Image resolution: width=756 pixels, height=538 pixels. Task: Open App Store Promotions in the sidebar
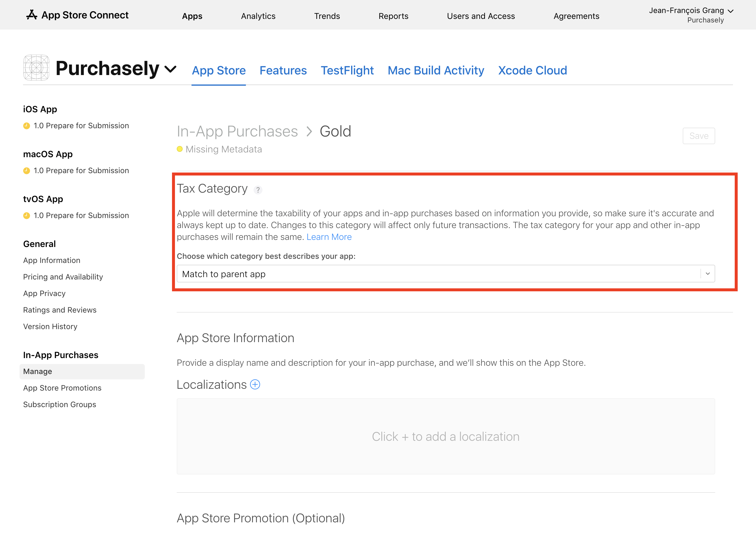[62, 388]
